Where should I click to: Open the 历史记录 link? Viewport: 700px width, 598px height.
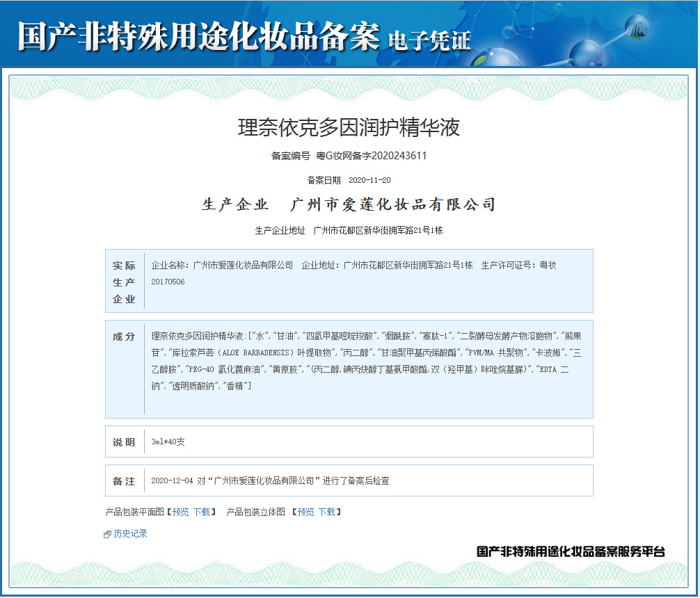point(130,533)
